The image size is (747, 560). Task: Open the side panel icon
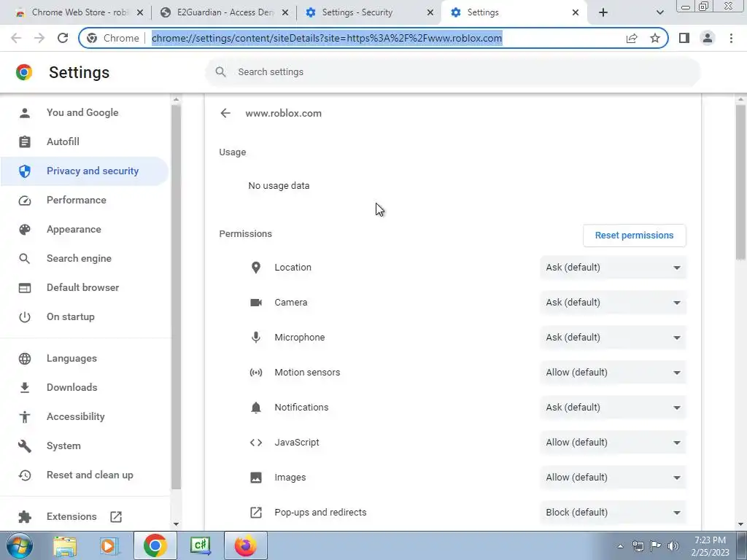point(684,38)
